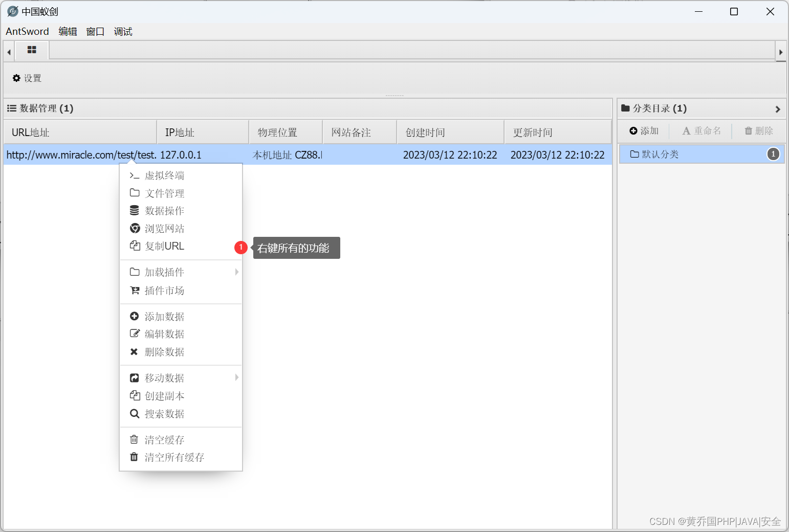This screenshot has height=532, width=789.
Task: Click the folder icon beside 文件管理
Action: click(135, 193)
